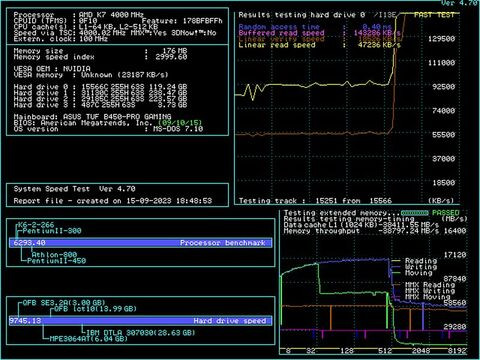Click Mainboard ASUS TUF B450-PRO GAMING line
480x360 pixels.
pos(92,117)
